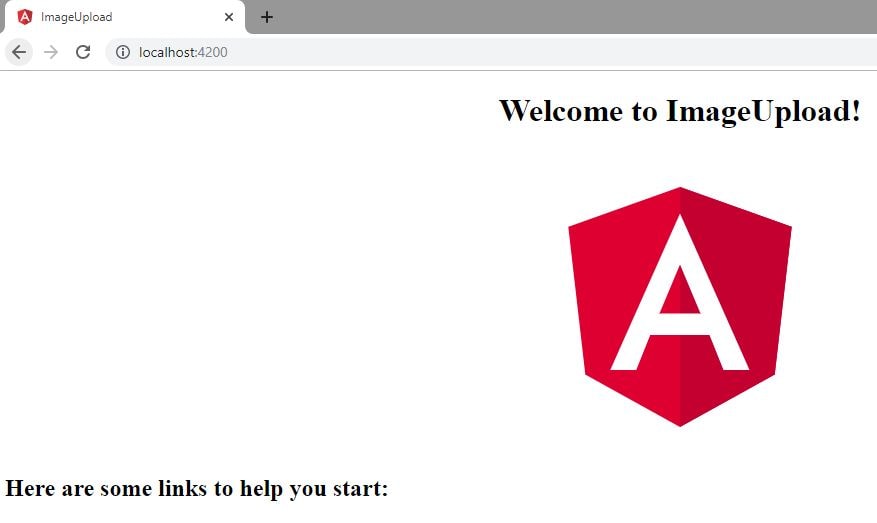This screenshot has width=877, height=523.
Task: Close the ImageUpload tab
Action: 229,17
